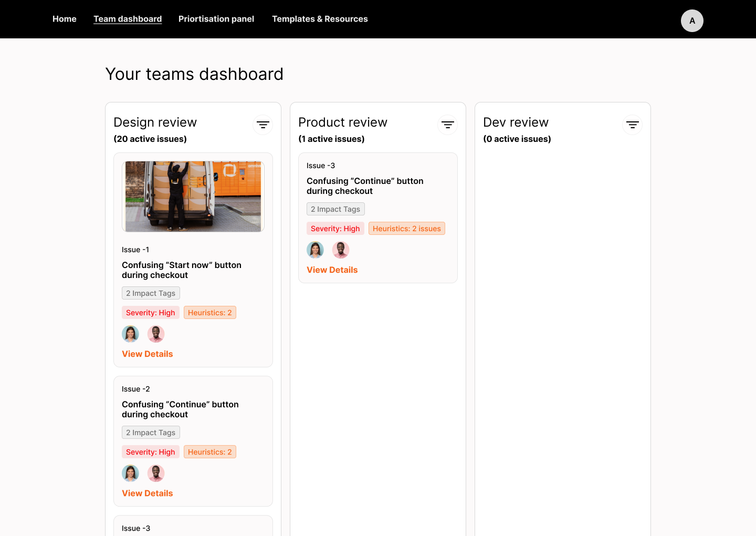Click Severity: High tag in Product review

coord(335,229)
